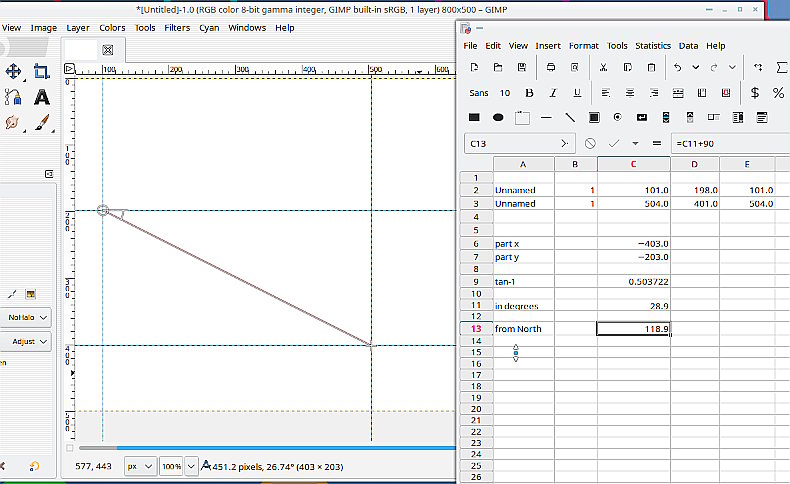Format cell as currency with dollar icon
This screenshot has width=790, height=484.
click(x=754, y=92)
